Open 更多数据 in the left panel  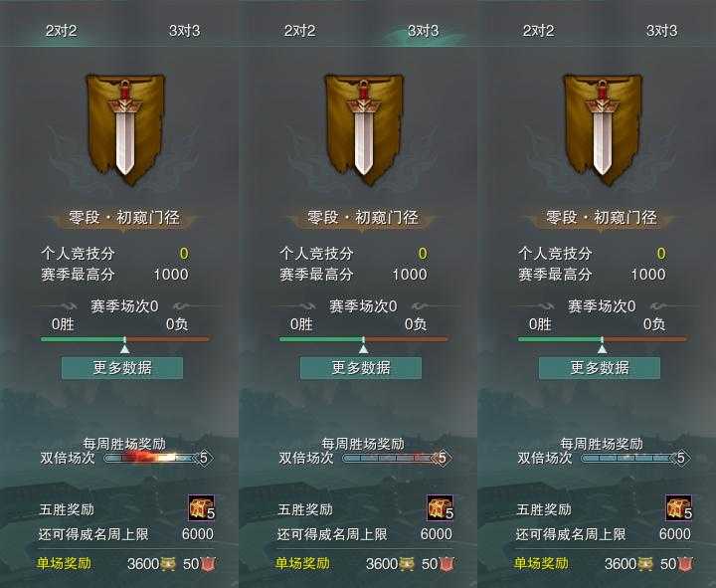click(122, 368)
